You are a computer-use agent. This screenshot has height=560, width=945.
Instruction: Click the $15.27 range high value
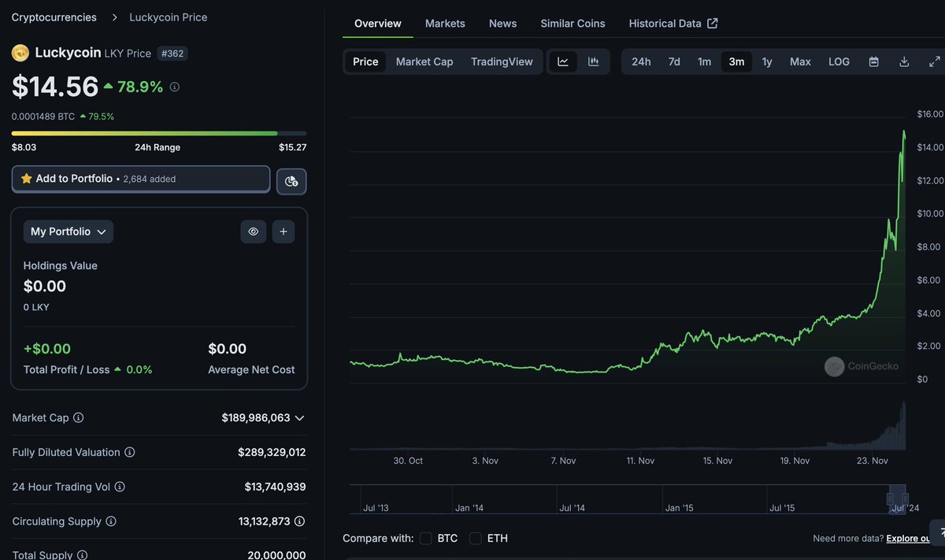[292, 147]
